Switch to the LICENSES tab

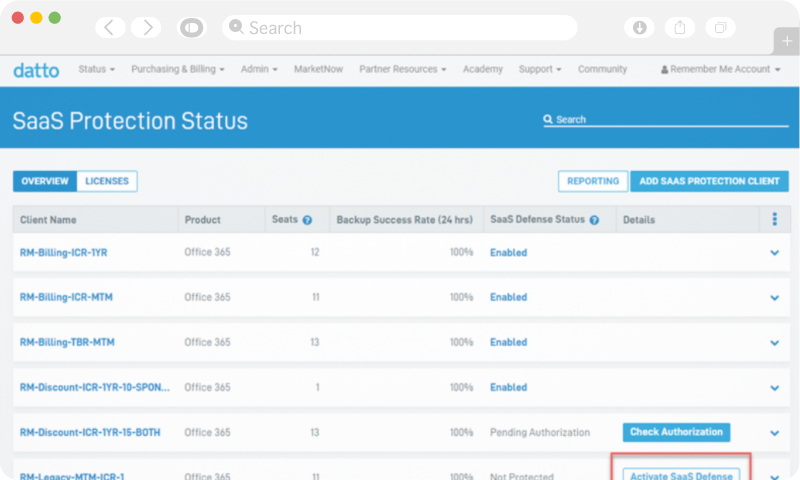(107, 181)
